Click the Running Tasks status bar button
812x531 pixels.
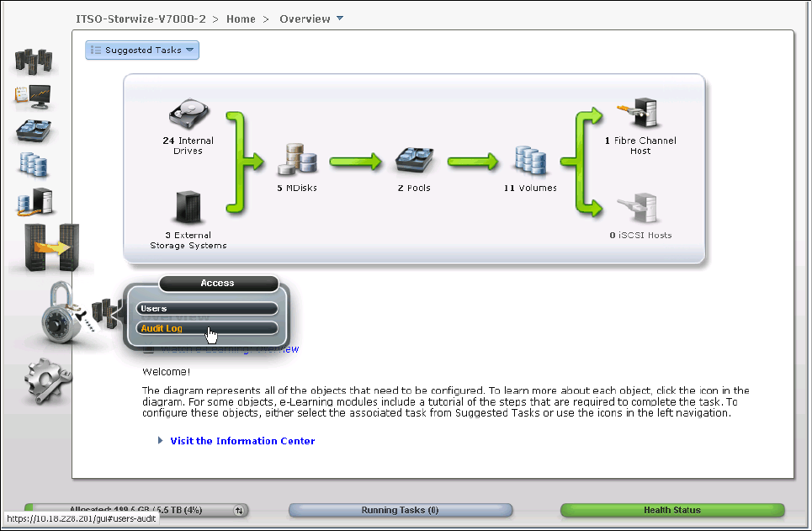tap(400, 510)
